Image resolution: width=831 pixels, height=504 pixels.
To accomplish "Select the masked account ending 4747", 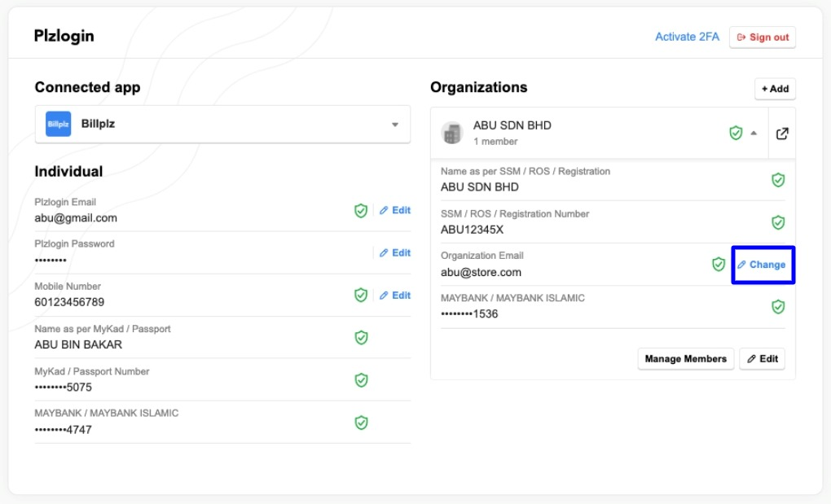I will pos(63,430).
